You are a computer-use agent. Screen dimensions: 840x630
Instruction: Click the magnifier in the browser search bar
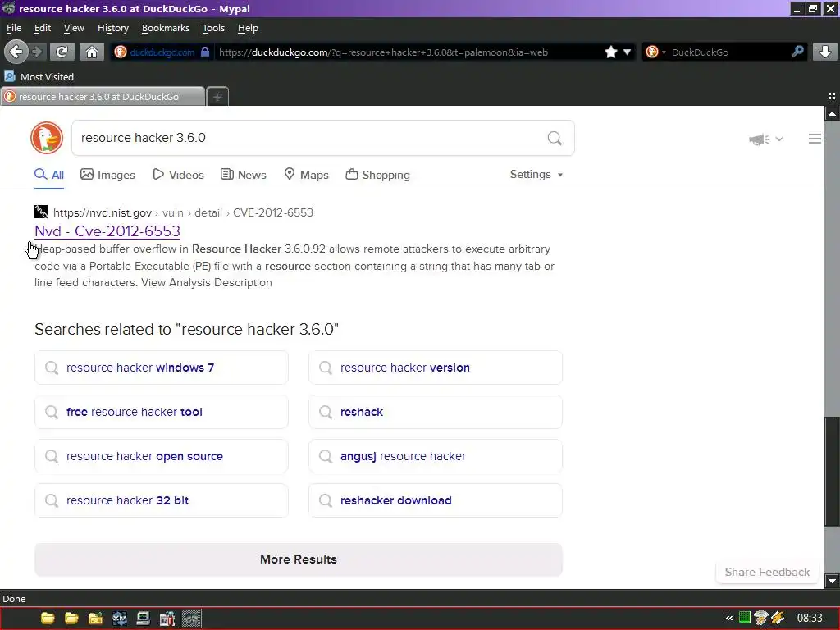point(797,52)
